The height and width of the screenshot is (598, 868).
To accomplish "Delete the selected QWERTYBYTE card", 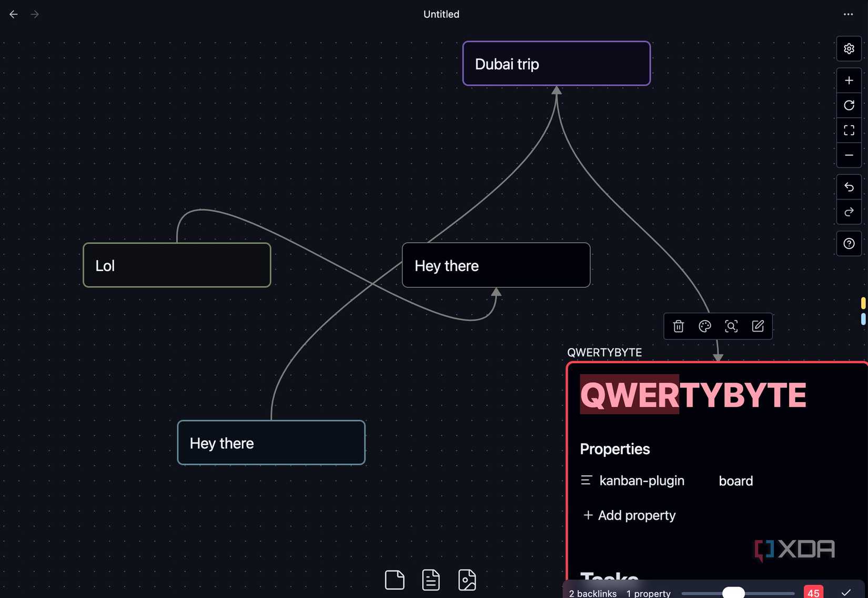I will point(679,326).
